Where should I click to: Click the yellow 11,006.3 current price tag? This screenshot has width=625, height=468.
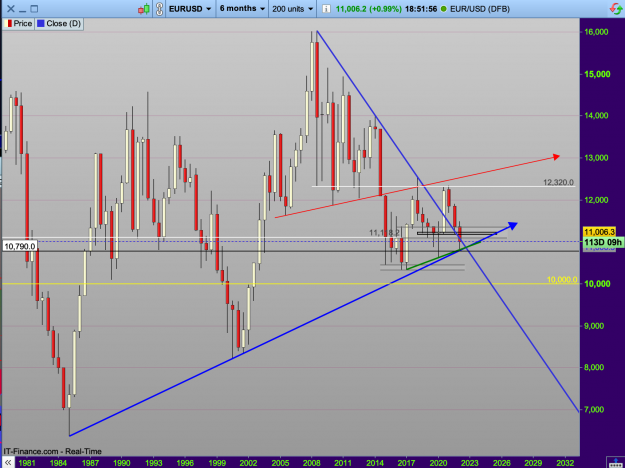pyautogui.click(x=599, y=232)
